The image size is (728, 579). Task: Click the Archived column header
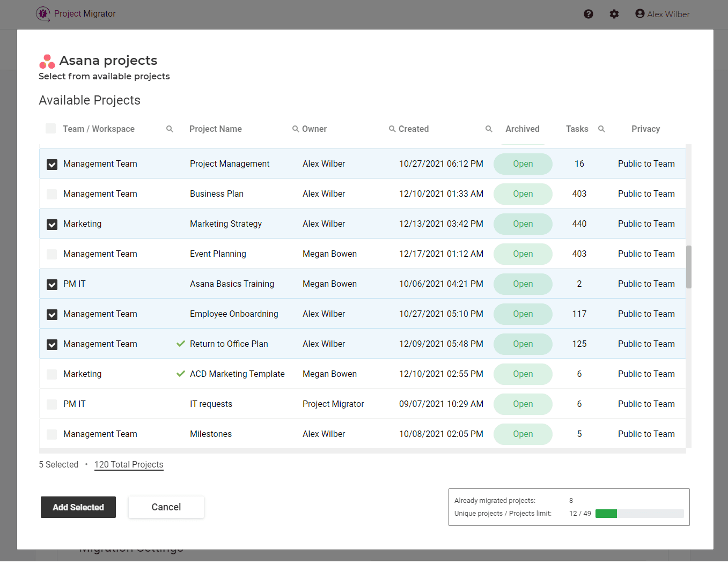coord(522,129)
